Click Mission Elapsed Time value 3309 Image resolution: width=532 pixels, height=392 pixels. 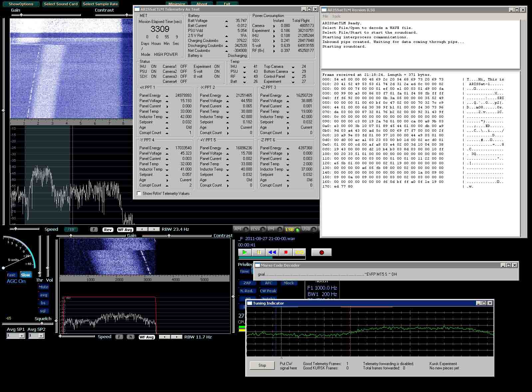(x=160, y=29)
